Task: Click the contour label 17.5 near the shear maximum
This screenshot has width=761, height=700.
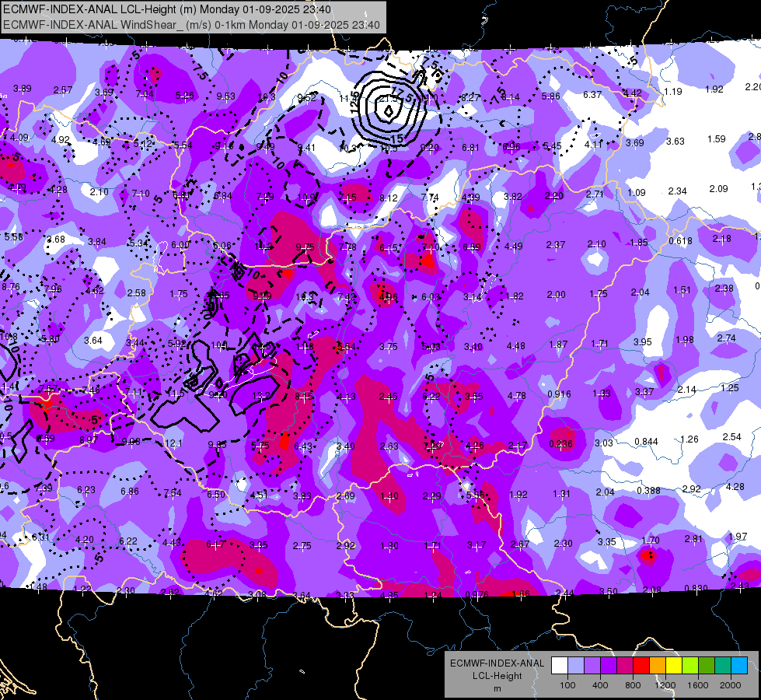Action: [x=401, y=93]
